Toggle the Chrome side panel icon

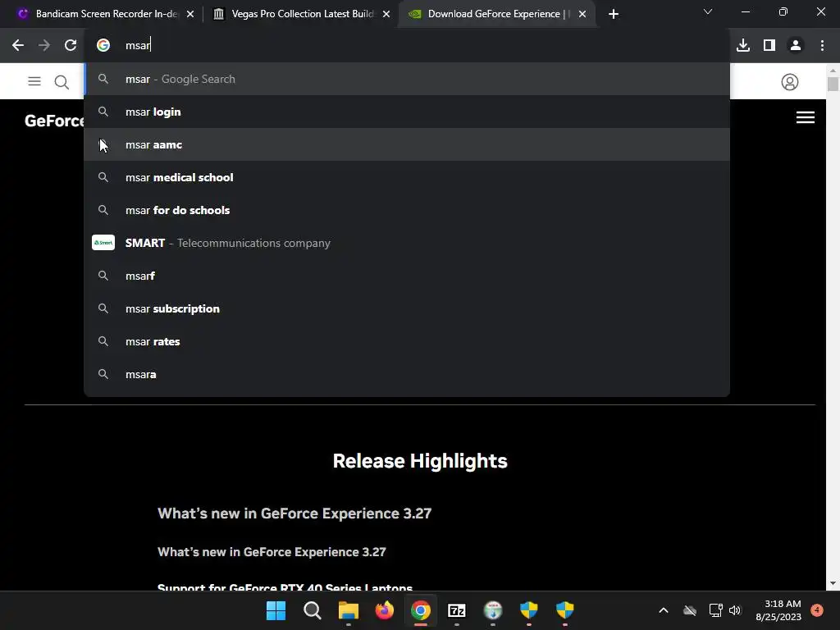click(x=769, y=46)
